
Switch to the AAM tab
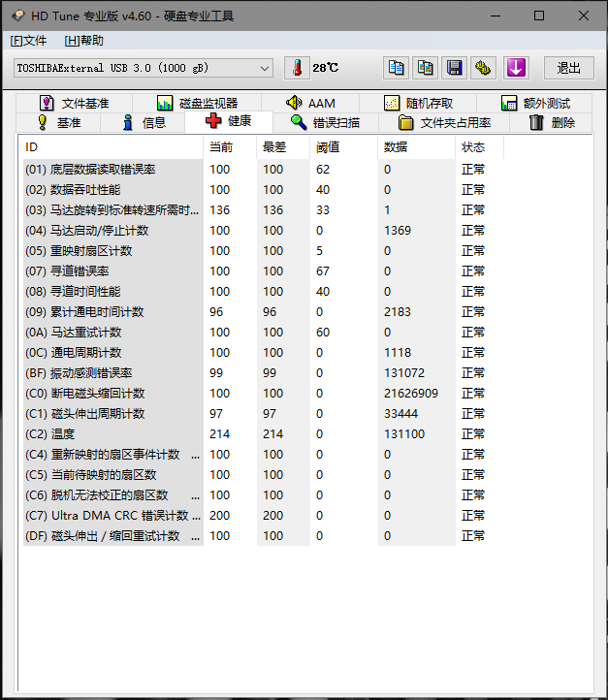pos(310,103)
